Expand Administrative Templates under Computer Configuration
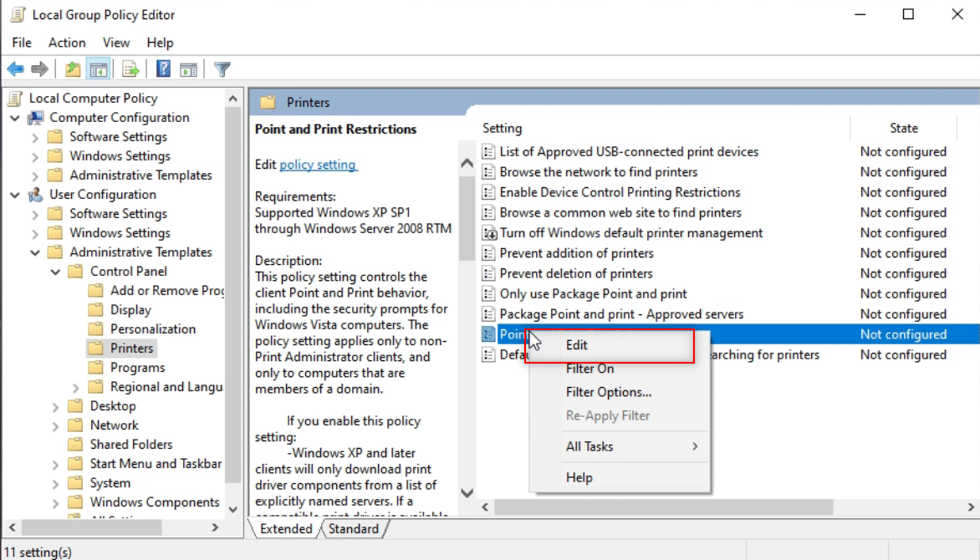 (x=35, y=176)
